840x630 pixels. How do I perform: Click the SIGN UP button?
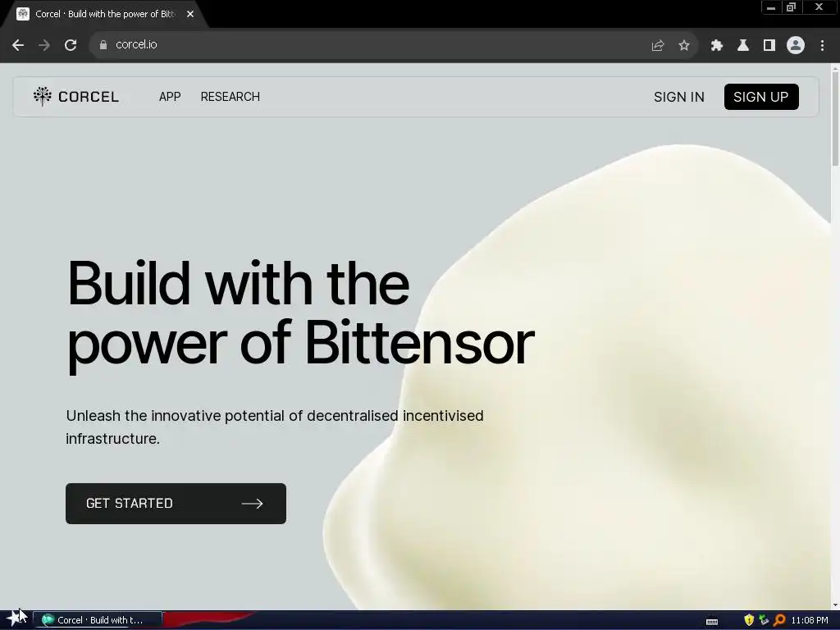[761, 97]
